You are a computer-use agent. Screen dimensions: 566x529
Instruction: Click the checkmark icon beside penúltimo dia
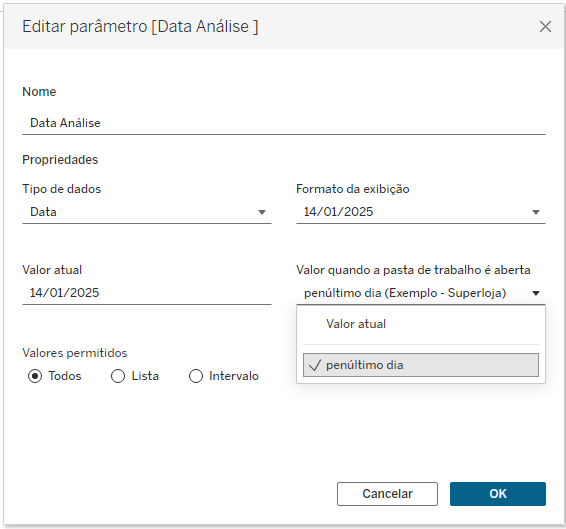(x=314, y=365)
